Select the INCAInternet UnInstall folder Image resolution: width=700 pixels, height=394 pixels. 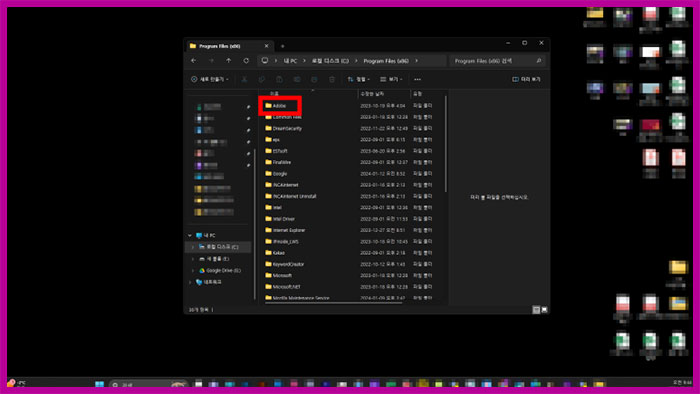(x=295, y=196)
